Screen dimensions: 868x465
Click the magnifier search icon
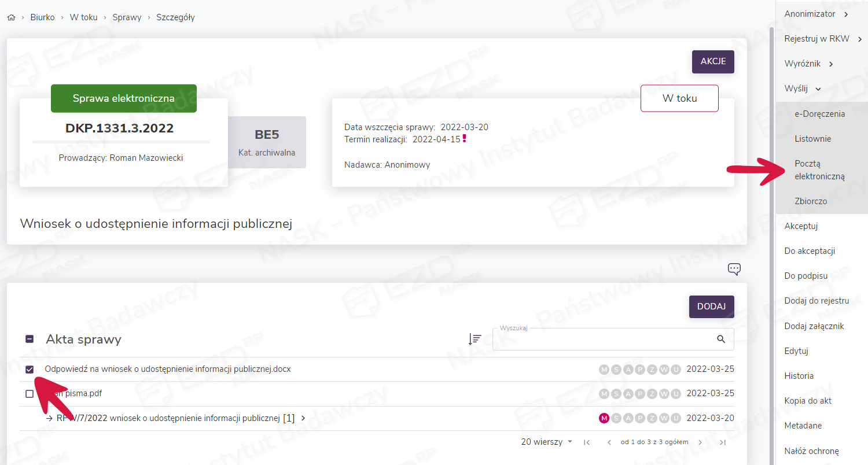pyautogui.click(x=721, y=339)
